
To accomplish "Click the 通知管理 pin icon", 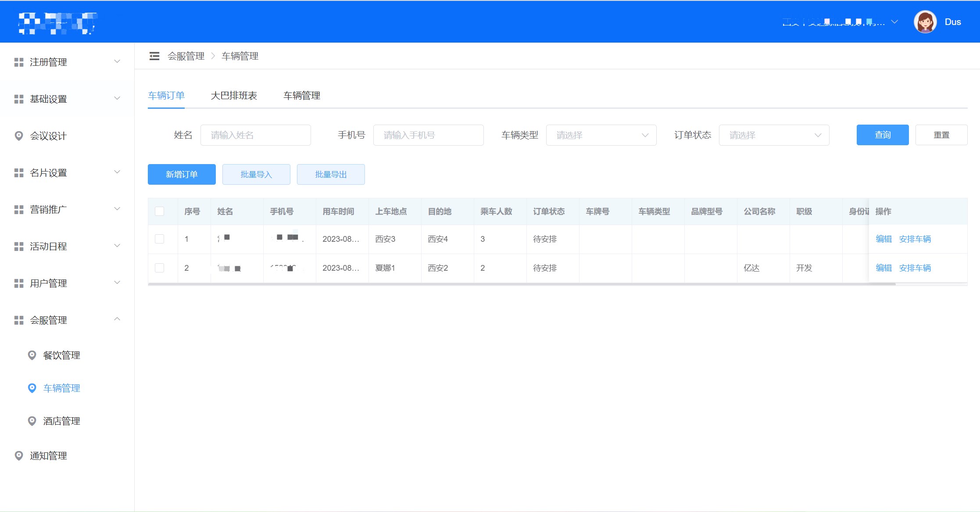I will coord(19,456).
